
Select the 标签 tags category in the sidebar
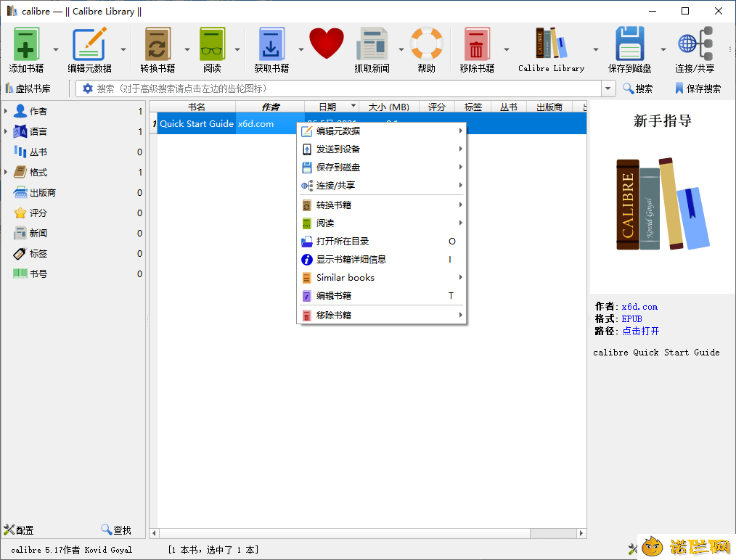click(x=77, y=253)
